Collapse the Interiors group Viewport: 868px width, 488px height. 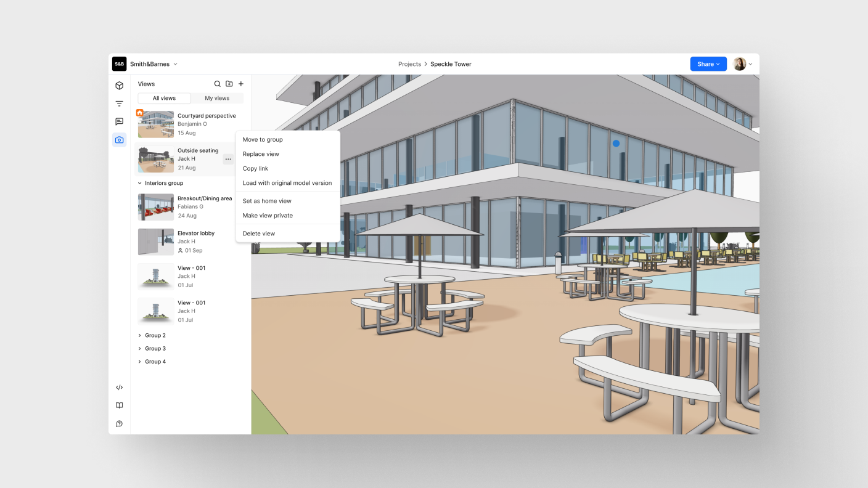[139, 183]
